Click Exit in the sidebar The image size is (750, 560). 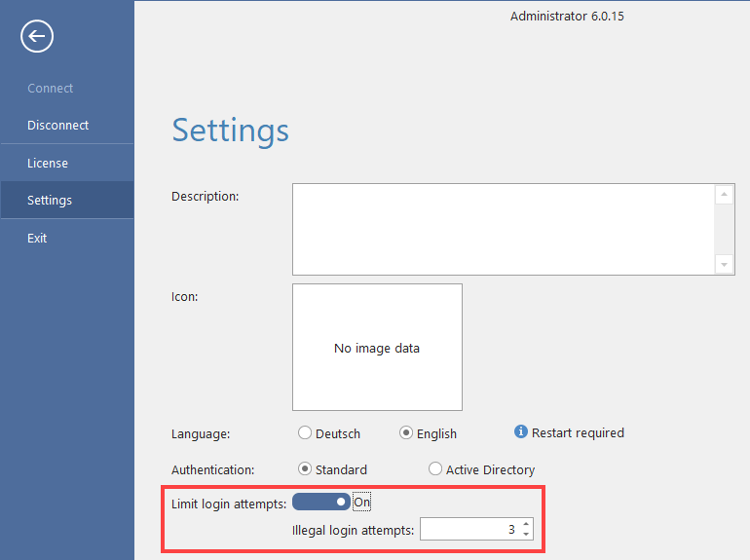(x=37, y=238)
